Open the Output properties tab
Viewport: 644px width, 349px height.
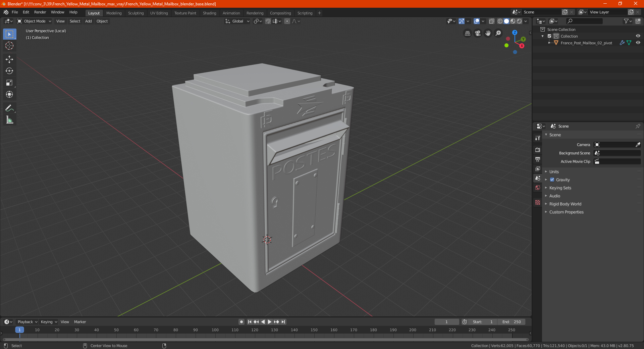pos(538,159)
